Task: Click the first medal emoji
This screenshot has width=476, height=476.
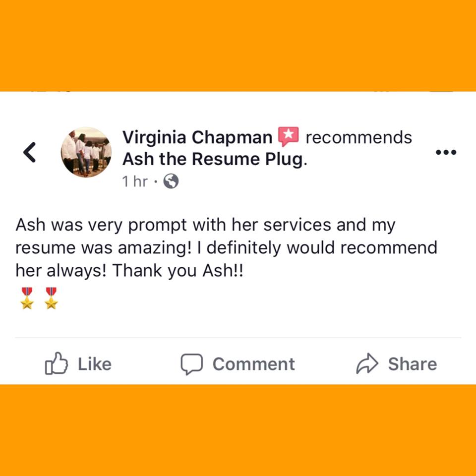Action: click(27, 298)
